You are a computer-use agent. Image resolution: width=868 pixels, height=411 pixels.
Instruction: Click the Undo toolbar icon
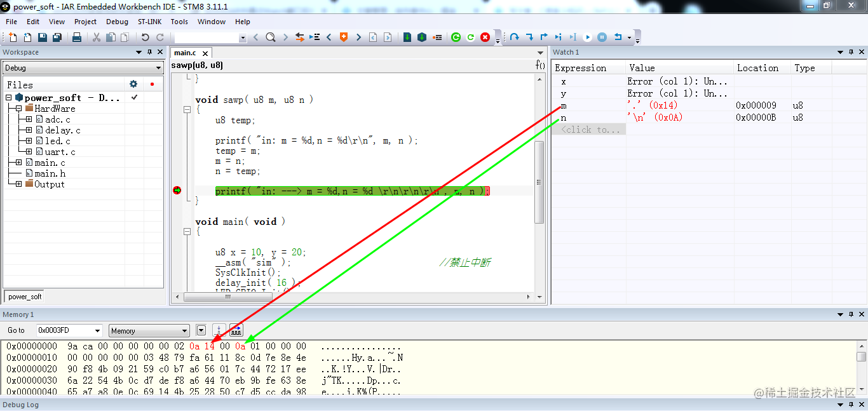(146, 37)
